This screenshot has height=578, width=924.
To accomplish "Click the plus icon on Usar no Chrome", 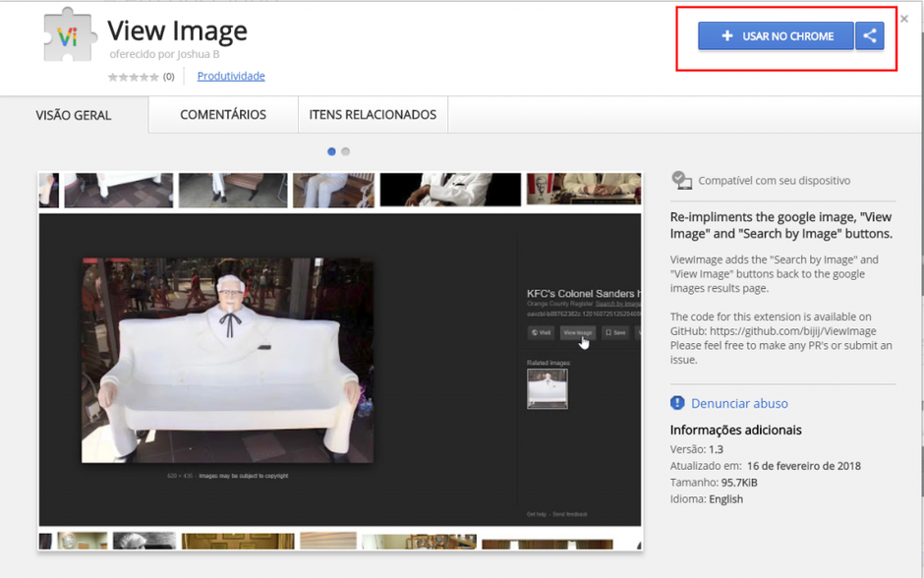I will click(727, 36).
